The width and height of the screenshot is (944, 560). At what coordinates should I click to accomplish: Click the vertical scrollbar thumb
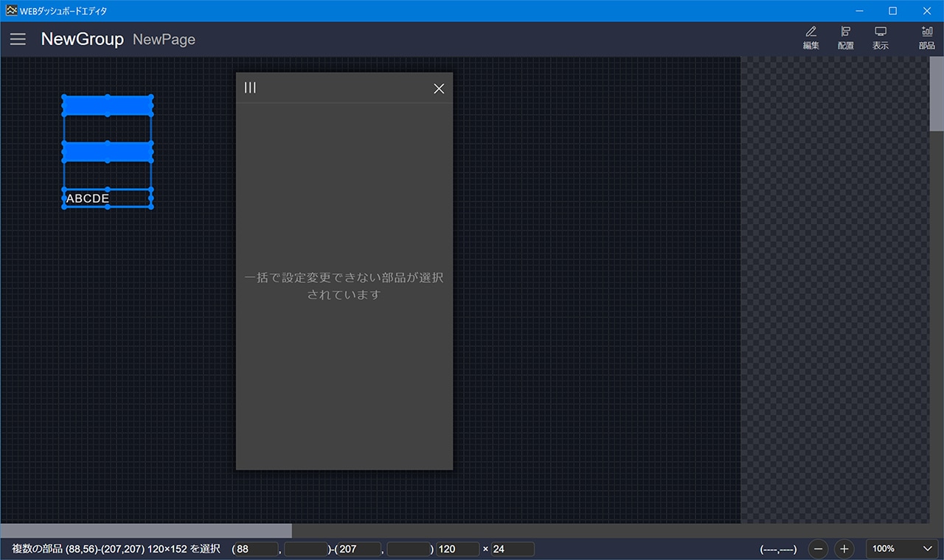[x=937, y=96]
